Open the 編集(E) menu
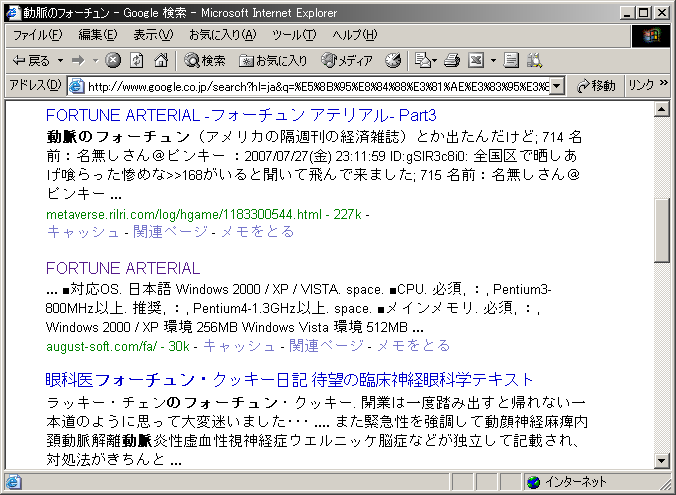Screen dimensions: 676x495 coord(98,35)
